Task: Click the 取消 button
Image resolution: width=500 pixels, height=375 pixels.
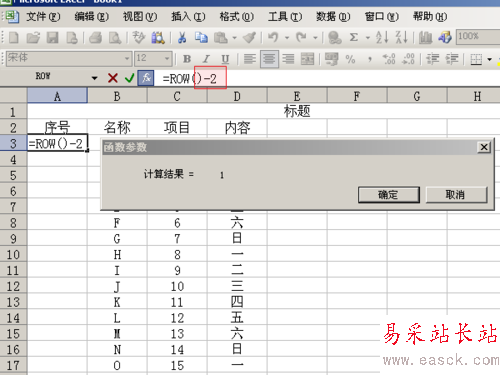Action: 456,195
